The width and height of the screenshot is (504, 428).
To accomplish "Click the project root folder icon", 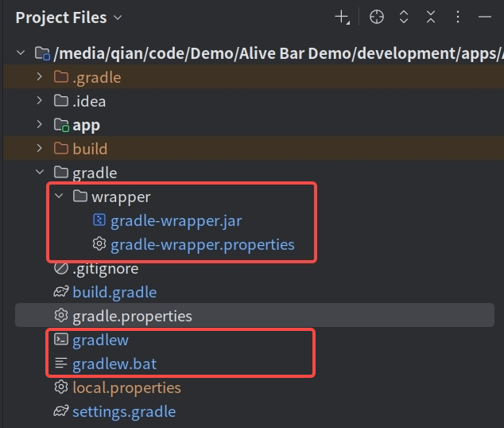I will click(42, 53).
